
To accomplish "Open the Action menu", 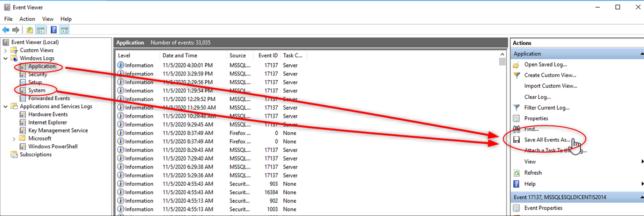I will point(27,19).
